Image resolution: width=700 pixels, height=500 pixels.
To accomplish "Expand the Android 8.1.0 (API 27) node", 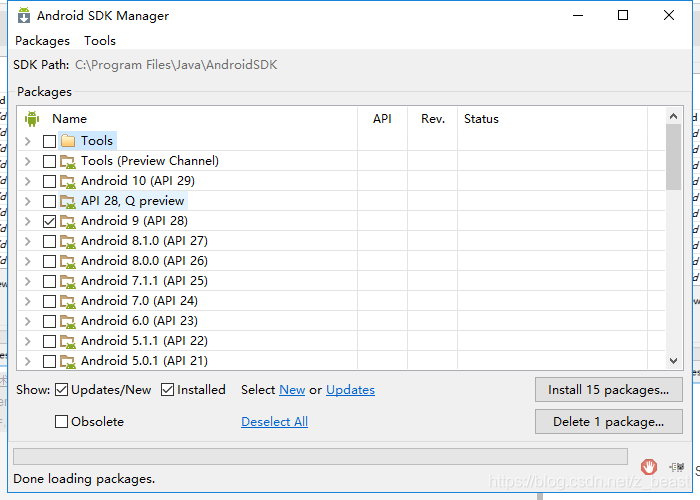I will point(28,242).
